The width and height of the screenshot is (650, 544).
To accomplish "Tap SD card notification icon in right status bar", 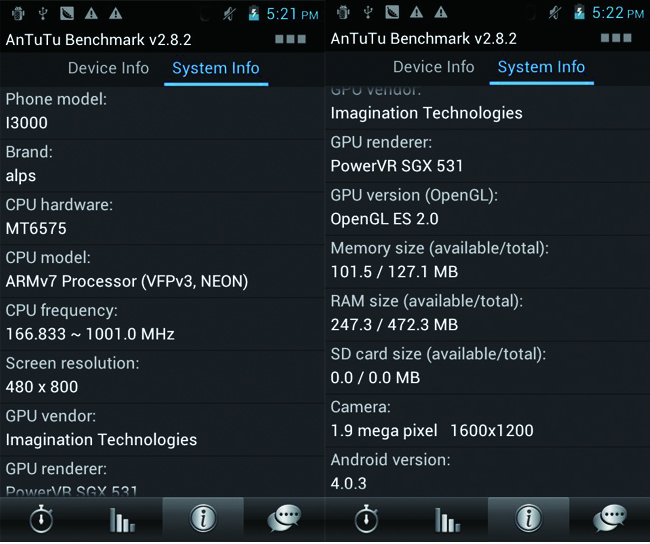I will 392,12.
